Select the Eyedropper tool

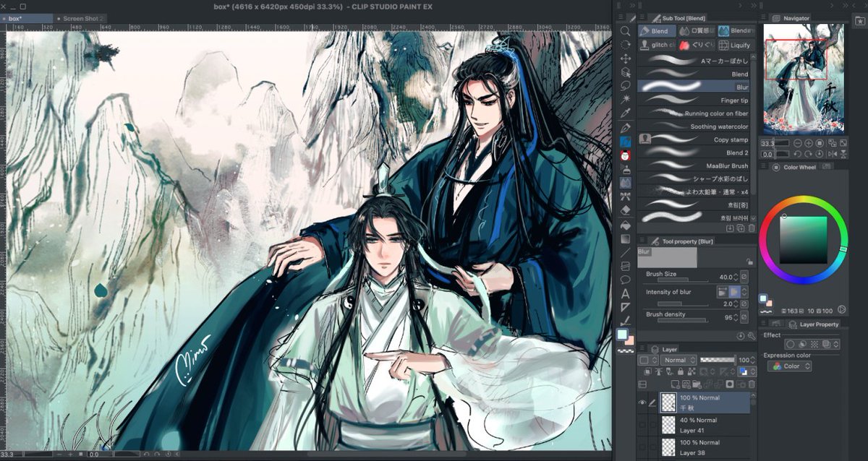click(626, 112)
